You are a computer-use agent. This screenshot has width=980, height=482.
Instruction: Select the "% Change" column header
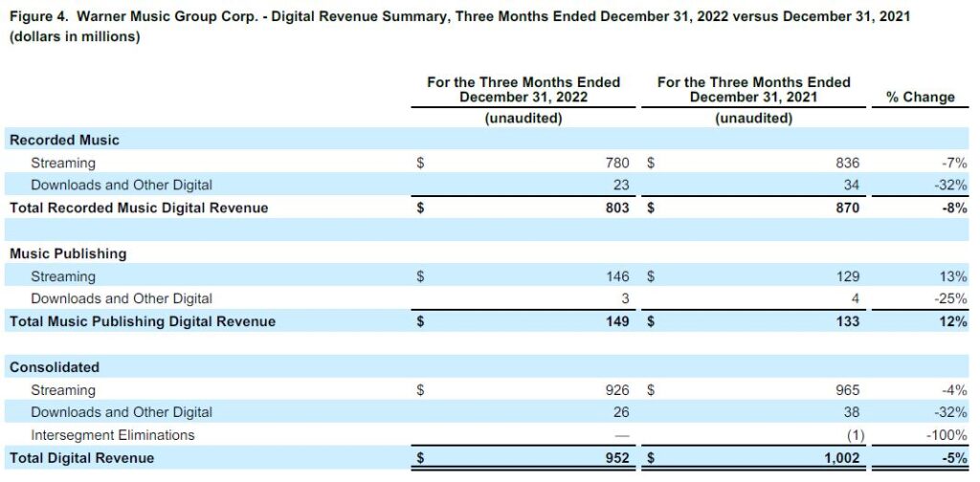pos(920,97)
